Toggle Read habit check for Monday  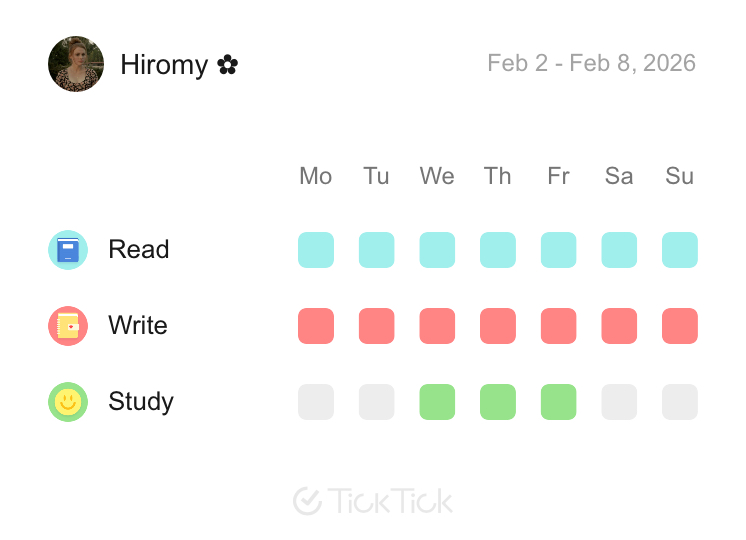pos(316,250)
